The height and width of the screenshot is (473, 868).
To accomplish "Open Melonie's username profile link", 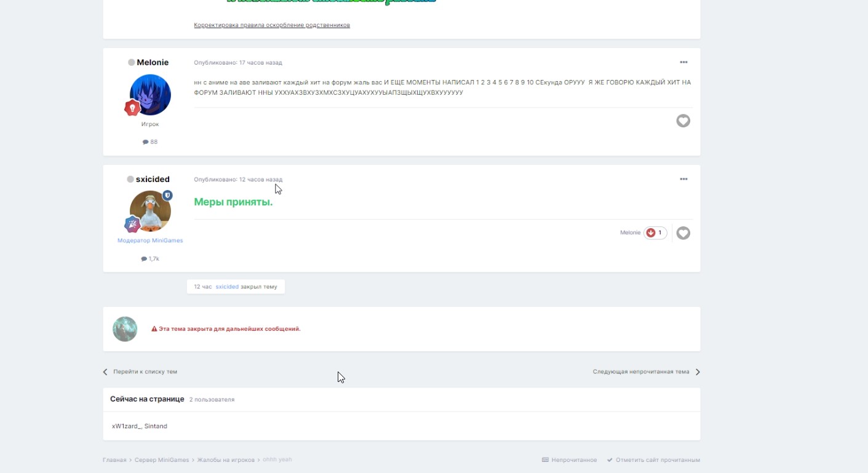I will tap(153, 63).
